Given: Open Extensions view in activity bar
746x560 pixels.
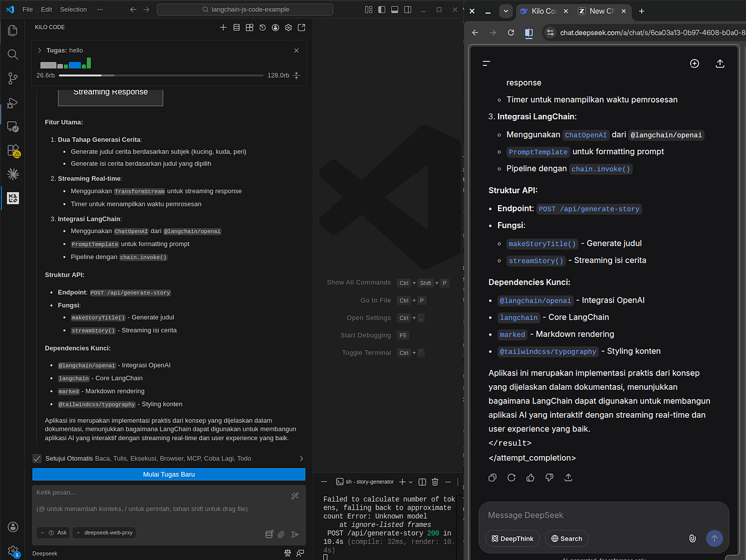Looking at the screenshot, I should 12,150.
